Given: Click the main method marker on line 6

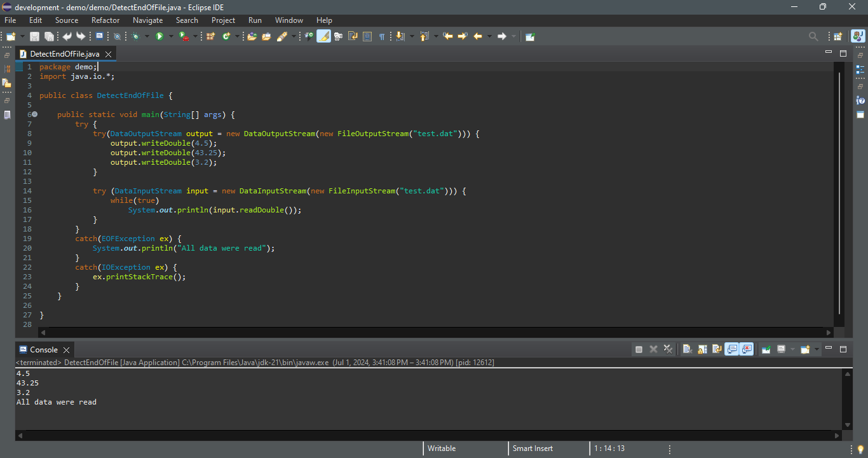Looking at the screenshot, I should pyautogui.click(x=35, y=114).
